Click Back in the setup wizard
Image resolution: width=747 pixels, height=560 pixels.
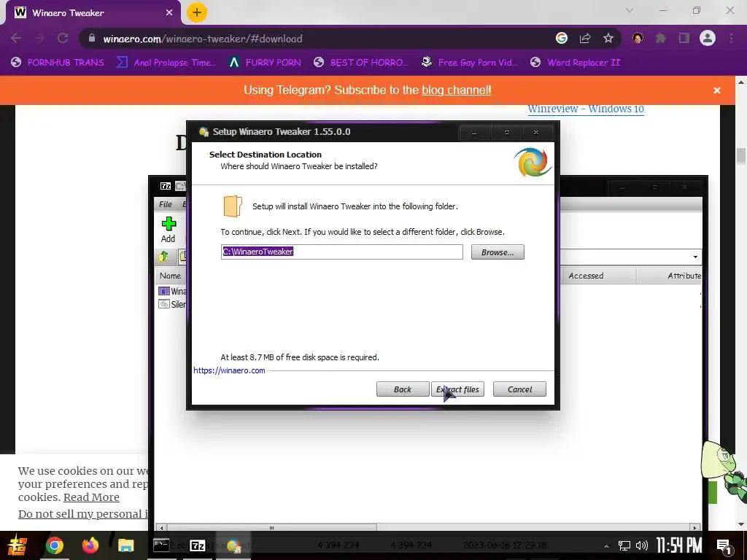(403, 389)
